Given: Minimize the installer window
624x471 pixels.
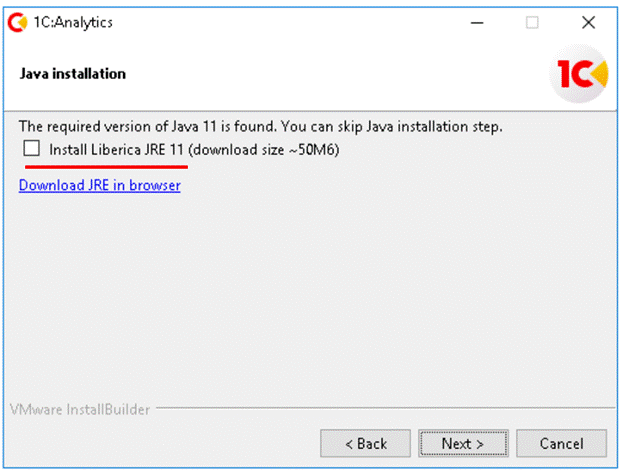Looking at the screenshot, I should [476, 22].
